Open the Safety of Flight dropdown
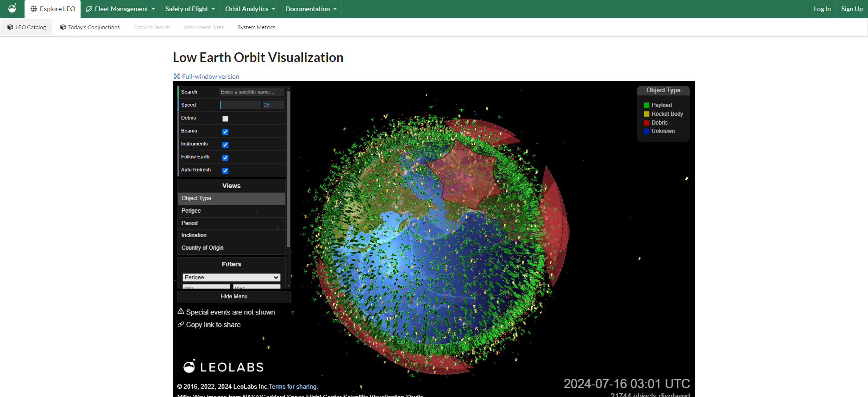Image resolution: width=868 pixels, height=397 pixels. point(190,9)
